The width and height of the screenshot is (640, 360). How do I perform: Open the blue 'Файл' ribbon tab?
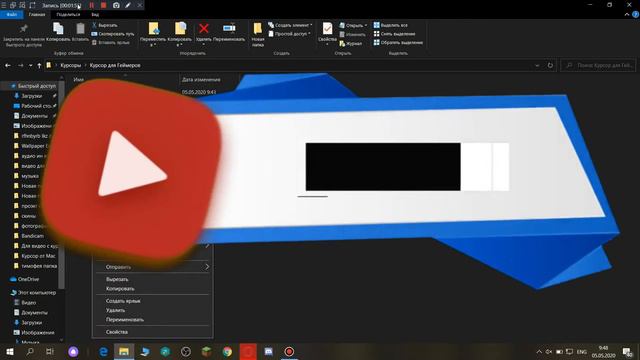click(x=11, y=15)
